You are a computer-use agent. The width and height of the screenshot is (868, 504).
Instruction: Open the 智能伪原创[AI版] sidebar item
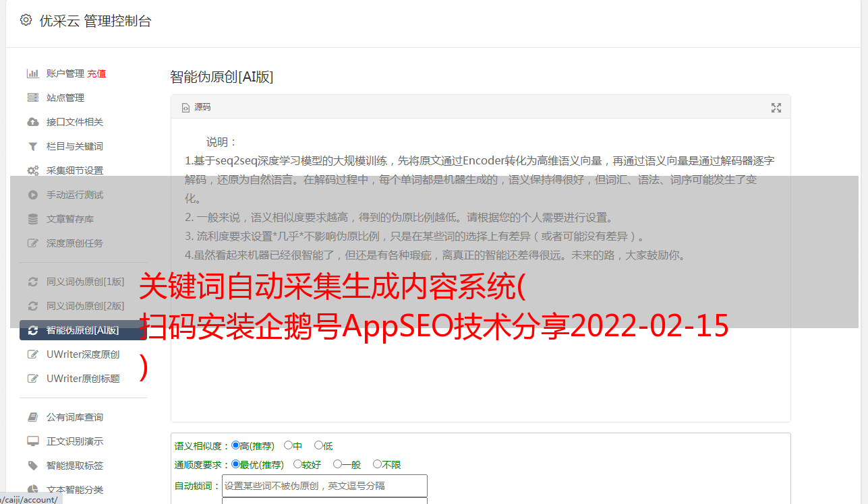83,330
